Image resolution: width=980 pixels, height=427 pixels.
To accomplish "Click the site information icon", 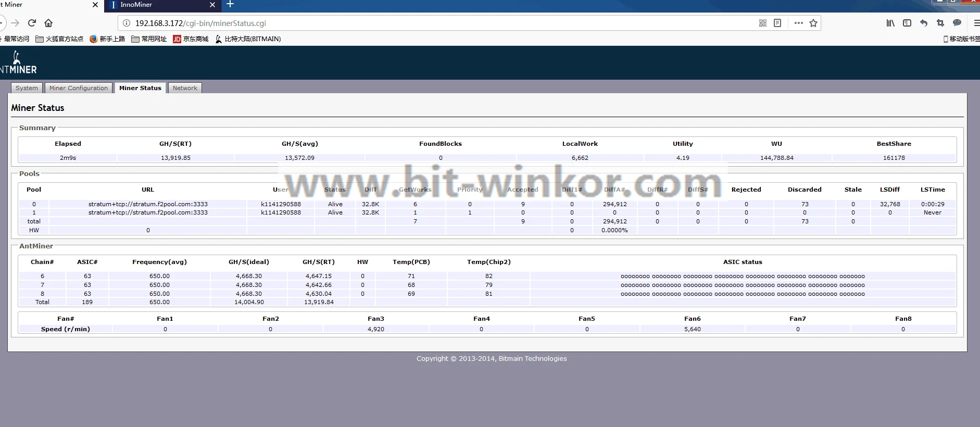I will [x=126, y=23].
